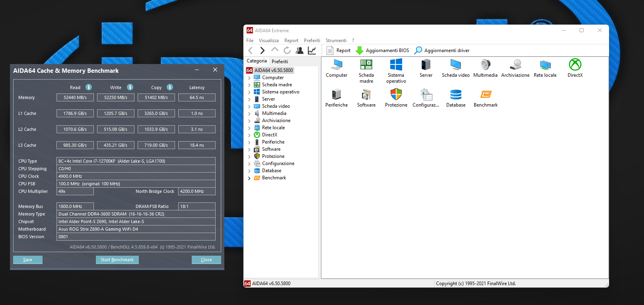Click Report toolbar button

(x=339, y=51)
